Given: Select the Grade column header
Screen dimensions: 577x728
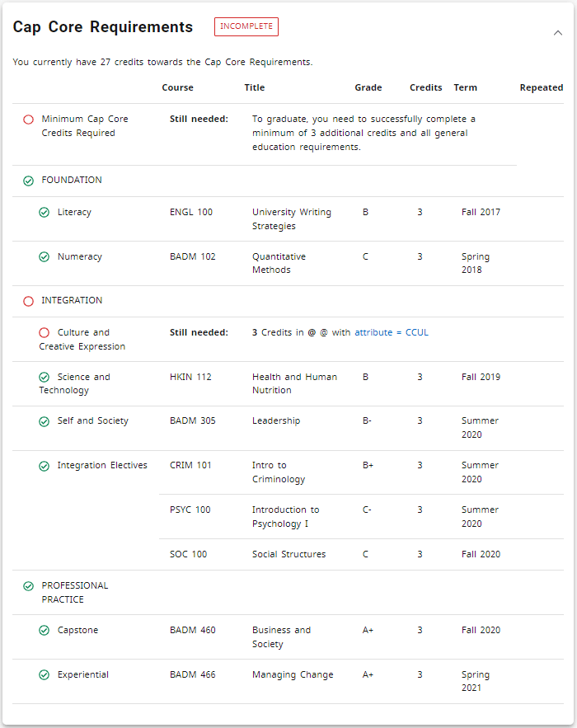Looking at the screenshot, I should [x=368, y=87].
